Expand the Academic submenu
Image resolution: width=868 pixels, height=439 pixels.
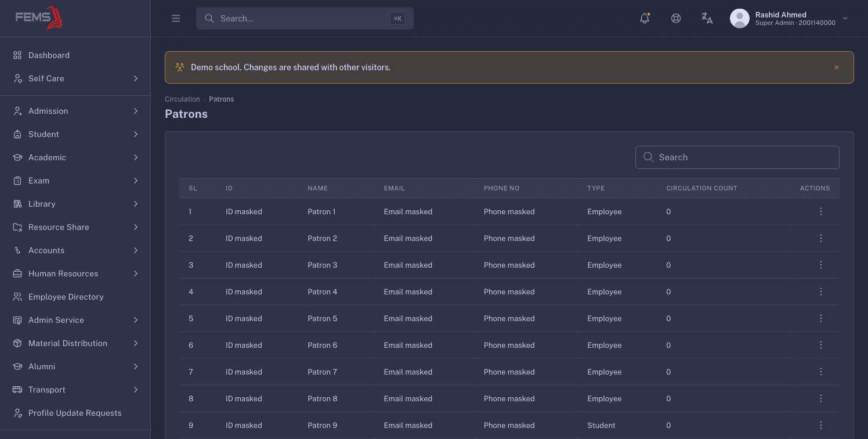[x=75, y=157]
